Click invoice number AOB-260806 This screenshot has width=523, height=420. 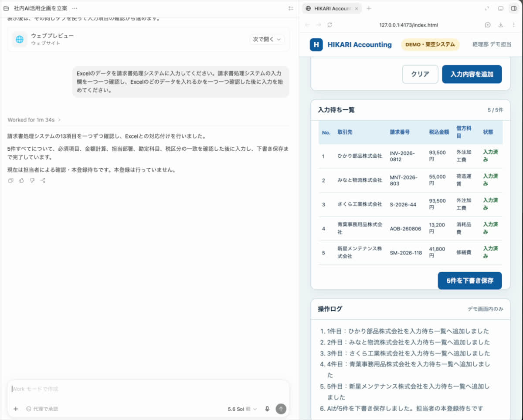tap(405, 229)
